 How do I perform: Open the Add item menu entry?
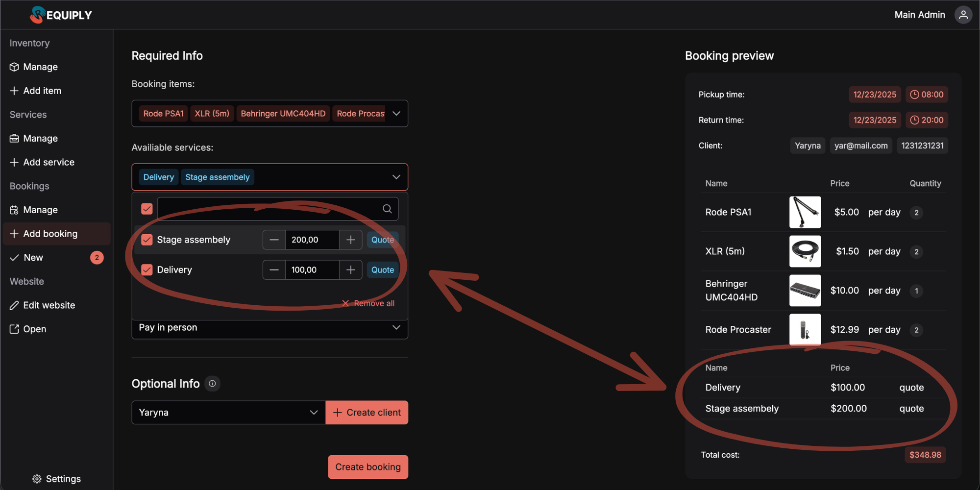click(42, 91)
